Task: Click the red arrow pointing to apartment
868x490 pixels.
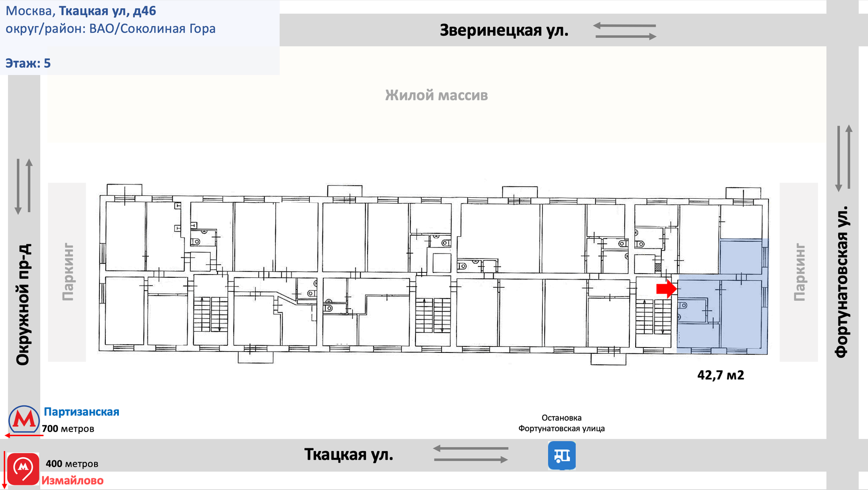Action: (x=666, y=289)
